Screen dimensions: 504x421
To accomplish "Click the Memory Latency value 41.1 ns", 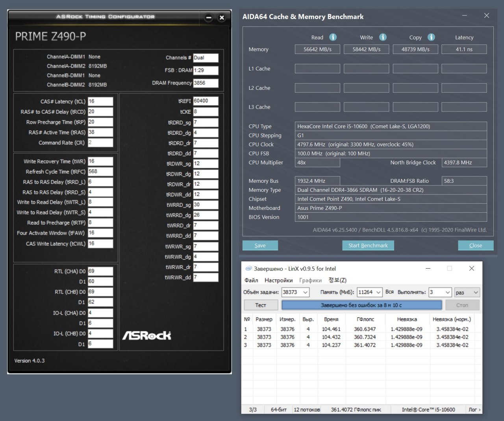I will [x=464, y=49].
